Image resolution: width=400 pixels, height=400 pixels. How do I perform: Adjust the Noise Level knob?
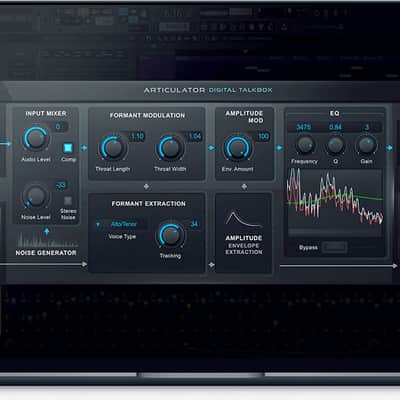pyautogui.click(x=35, y=196)
